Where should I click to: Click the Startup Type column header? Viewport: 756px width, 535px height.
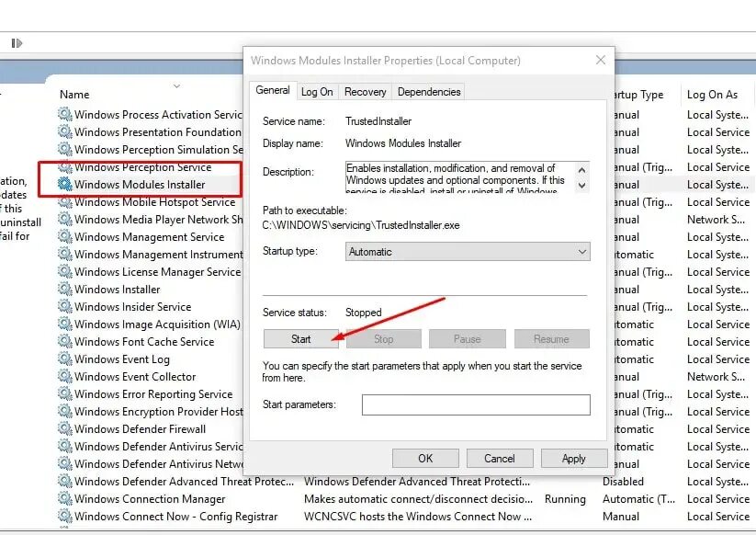[x=638, y=95]
